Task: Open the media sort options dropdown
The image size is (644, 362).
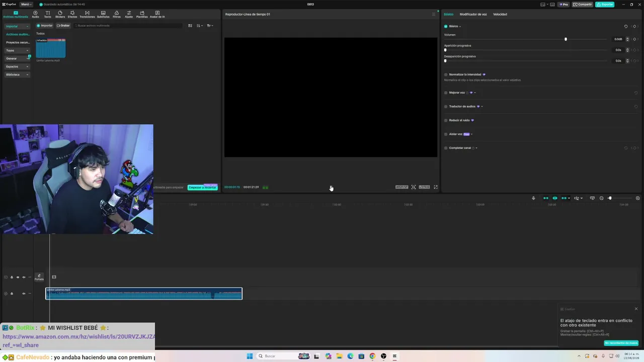Action: click(x=200, y=26)
